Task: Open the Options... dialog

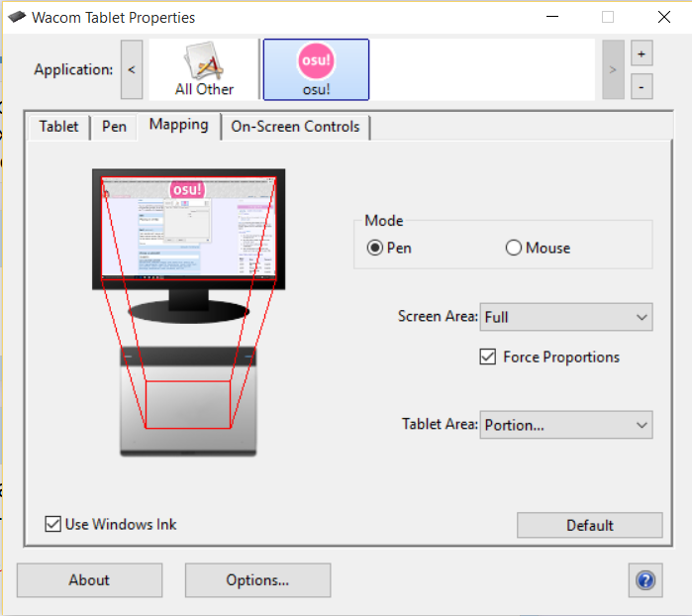Action: pos(257,580)
